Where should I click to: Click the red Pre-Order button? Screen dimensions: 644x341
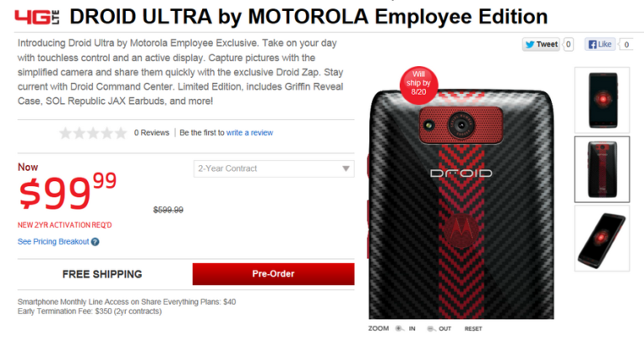tap(273, 274)
